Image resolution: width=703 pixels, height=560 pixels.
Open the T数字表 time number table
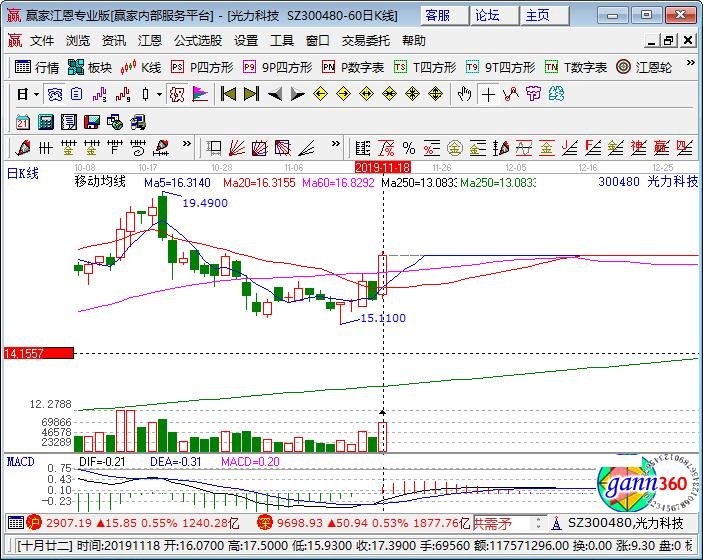[576, 67]
